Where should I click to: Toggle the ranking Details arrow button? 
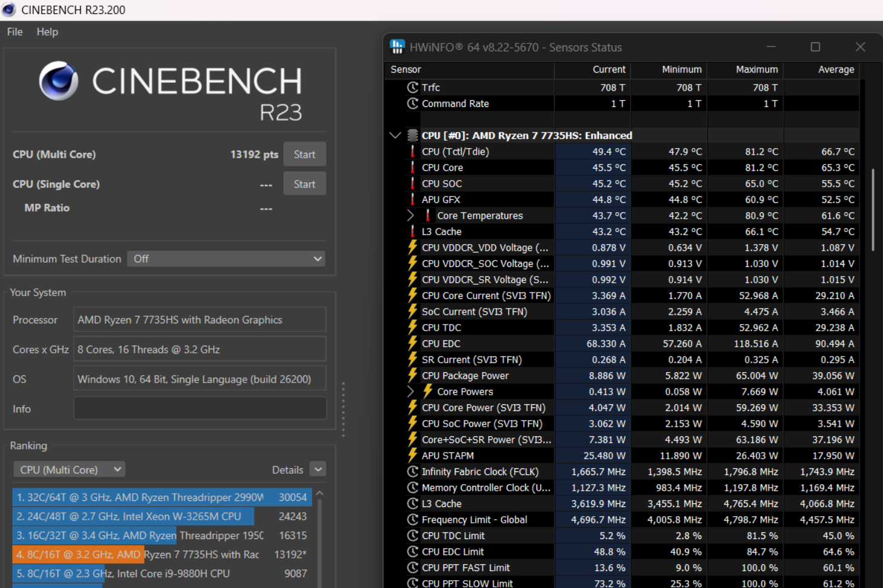[x=318, y=470]
